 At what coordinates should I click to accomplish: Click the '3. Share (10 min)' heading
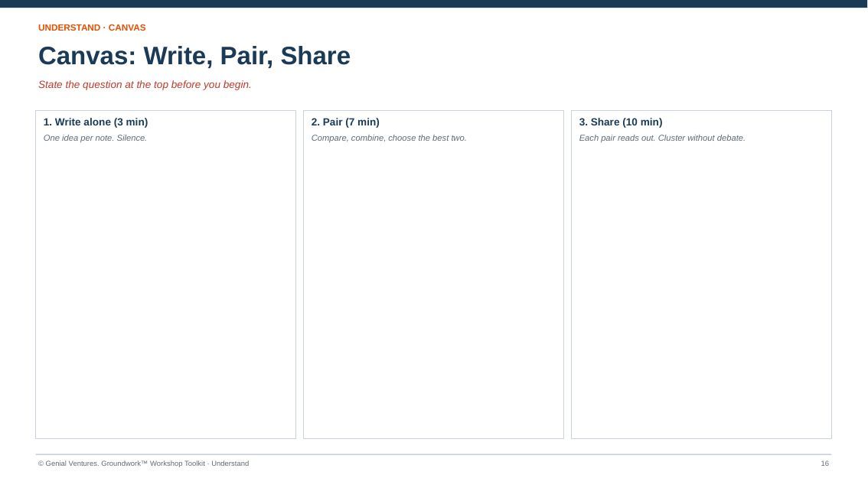[621, 122]
